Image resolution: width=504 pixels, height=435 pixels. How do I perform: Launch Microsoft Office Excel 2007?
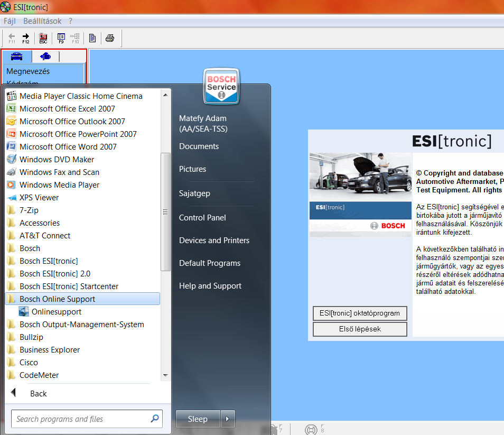tap(82, 109)
